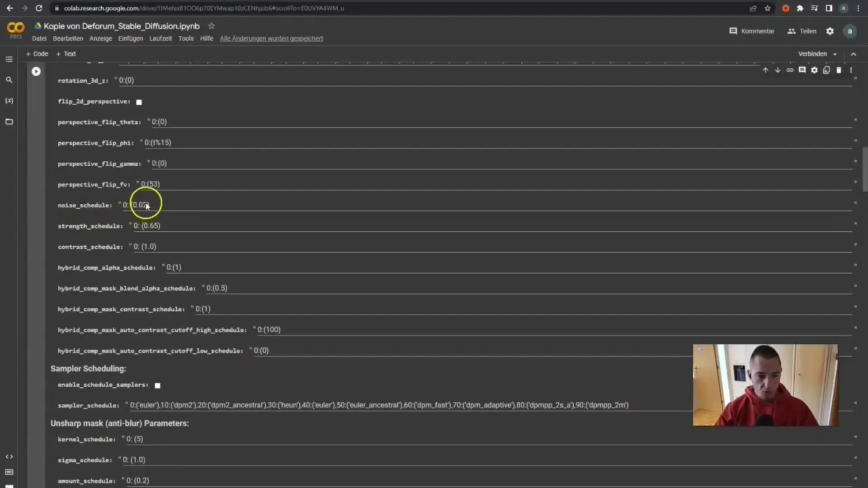Reload the browser page
868x488 pixels.
click(x=39, y=8)
